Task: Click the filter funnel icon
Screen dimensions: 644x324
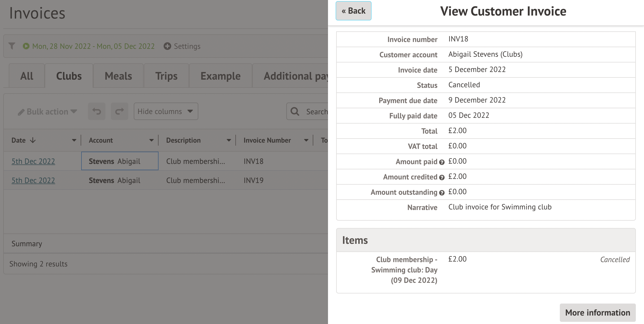Action: (12, 46)
